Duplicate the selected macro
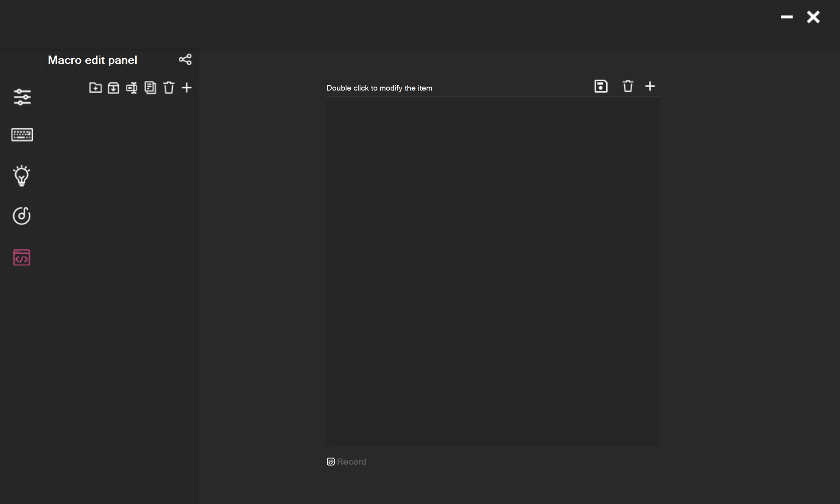Viewport: 840px width, 504px height. pyautogui.click(x=150, y=87)
